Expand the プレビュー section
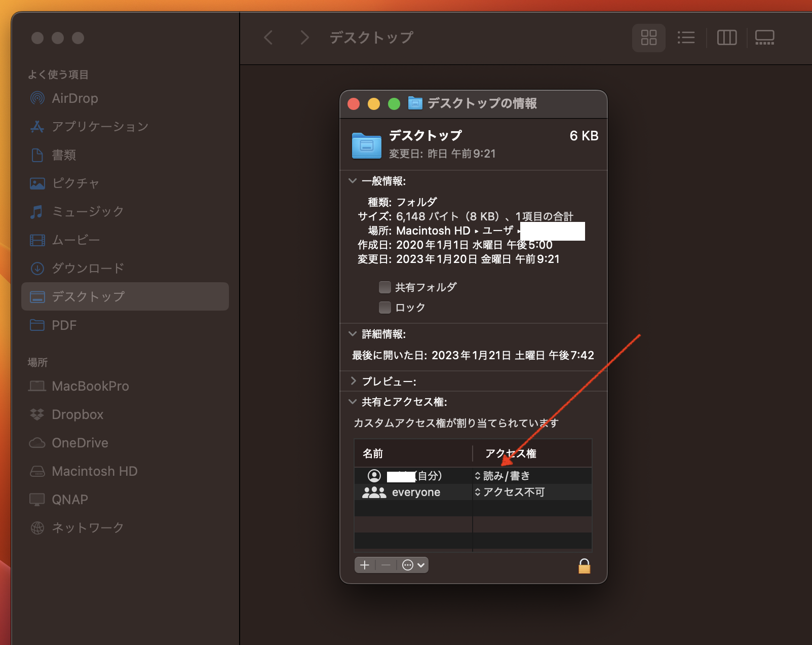The width and height of the screenshot is (812, 645). (x=353, y=381)
